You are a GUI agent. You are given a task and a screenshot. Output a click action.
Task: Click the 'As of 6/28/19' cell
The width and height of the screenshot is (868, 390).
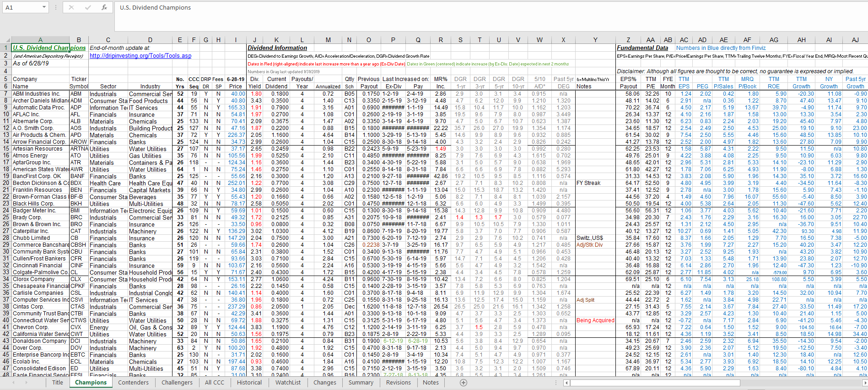pyautogui.click(x=31, y=64)
